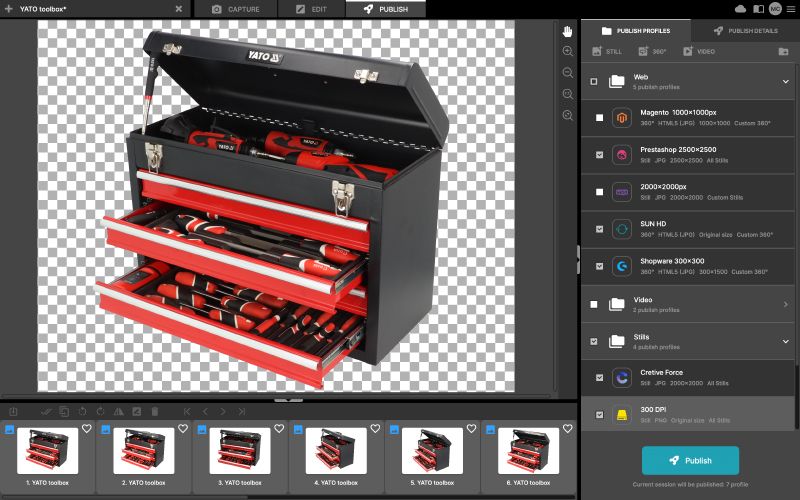The height and width of the screenshot is (500, 800).
Task: Click the zoom out magnifier icon
Action: click(x=568, y=73)
